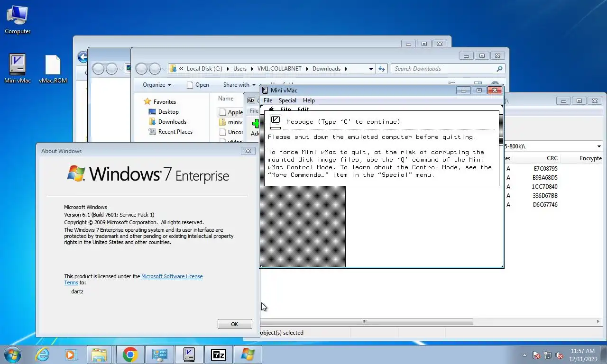Switch to Mini vMac taskbar button

click(189, 355)
